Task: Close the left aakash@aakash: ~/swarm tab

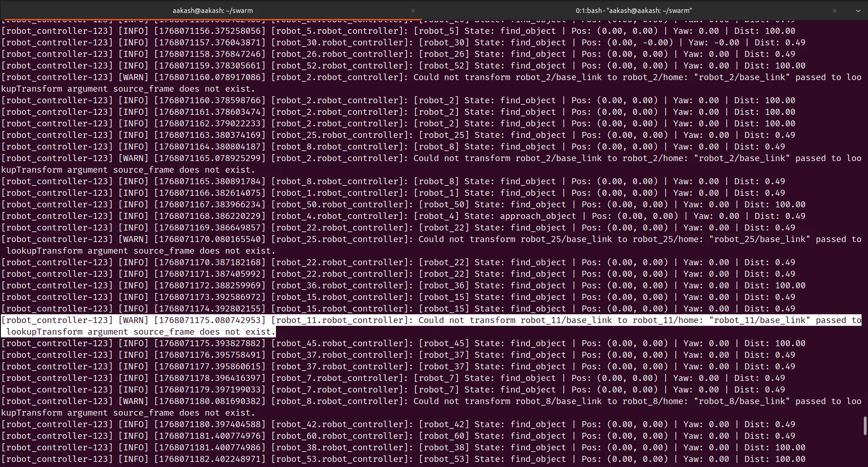Action: (x=412, y=10)
